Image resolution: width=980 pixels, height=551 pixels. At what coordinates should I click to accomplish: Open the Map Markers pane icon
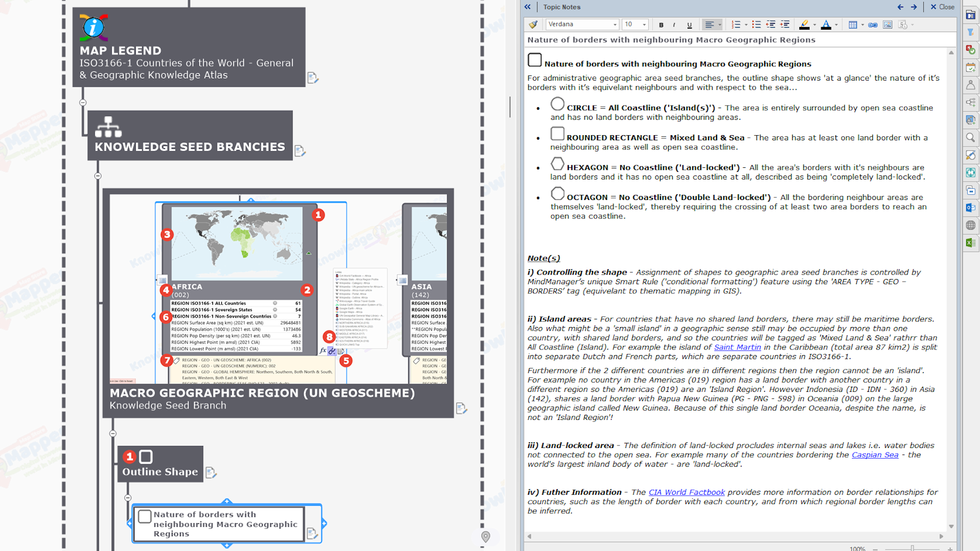pos(970,50)
